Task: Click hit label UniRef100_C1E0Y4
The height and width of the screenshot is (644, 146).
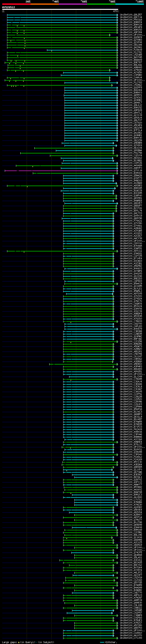Action: coord(131,156)
